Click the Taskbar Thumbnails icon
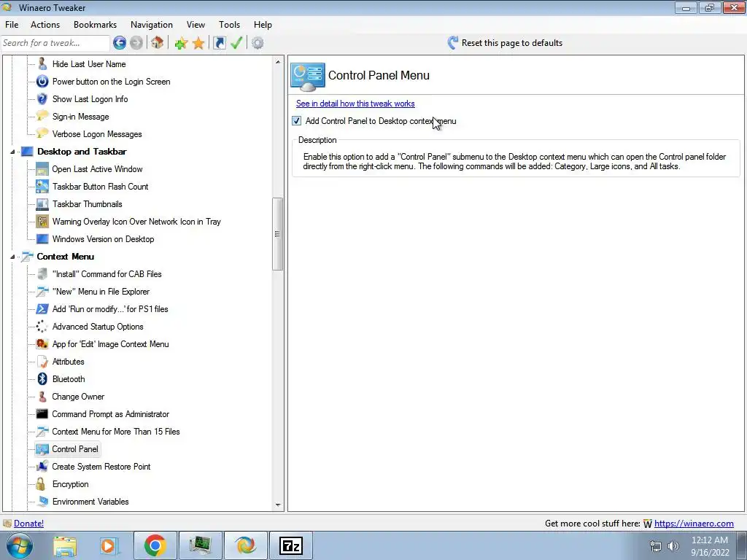The image size is (747, 560). pyautogui.click(x=42, y=204)
